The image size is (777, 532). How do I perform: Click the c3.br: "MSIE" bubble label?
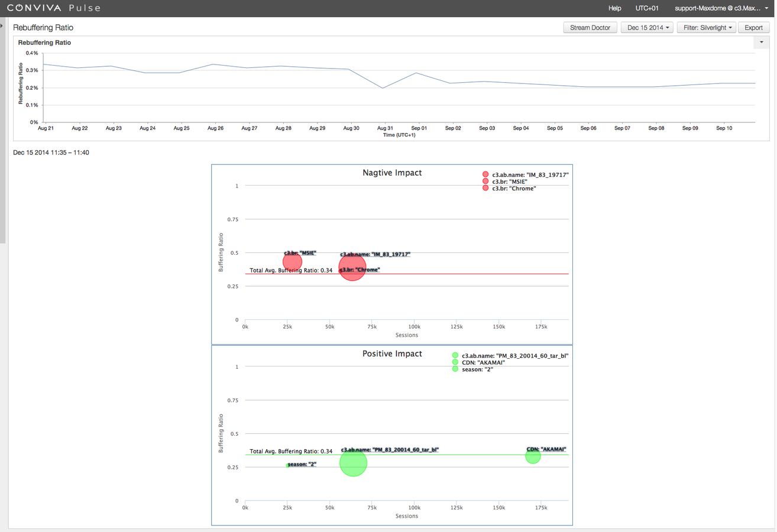300,253
